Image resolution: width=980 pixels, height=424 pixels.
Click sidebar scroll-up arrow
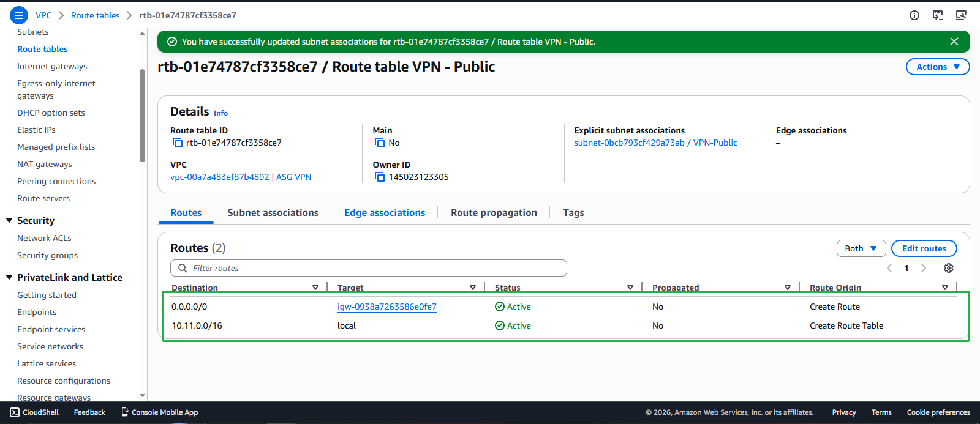click(x=143, y=33)
